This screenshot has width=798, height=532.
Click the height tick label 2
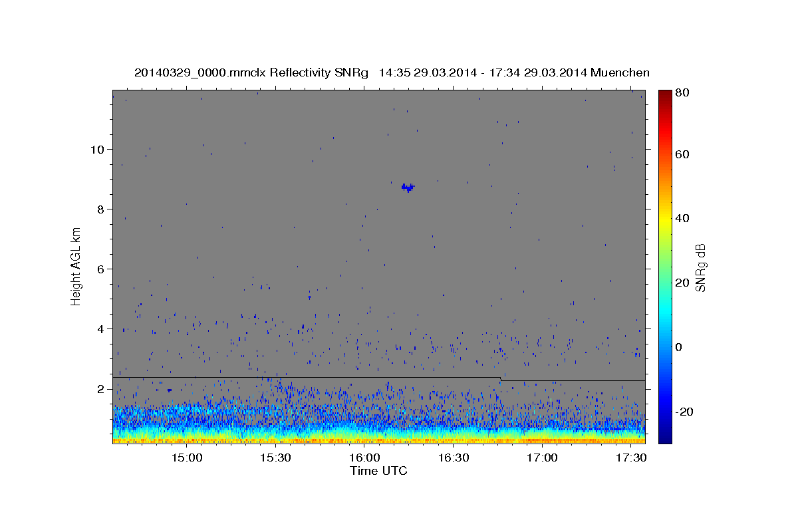pos(102,388)
